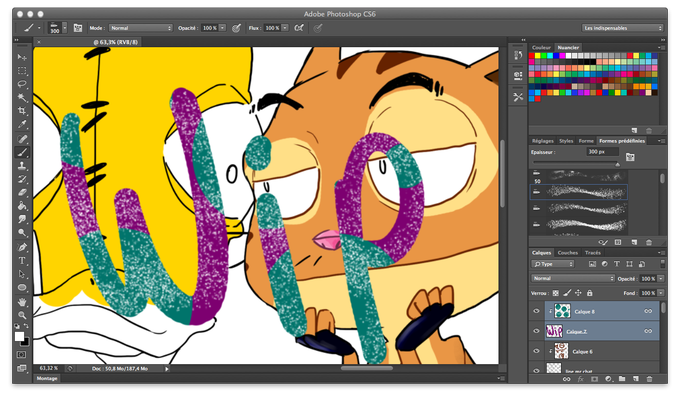680x399 pixels.
Task: Select the Type tool in the toolbox
Action: coord(22,261)
